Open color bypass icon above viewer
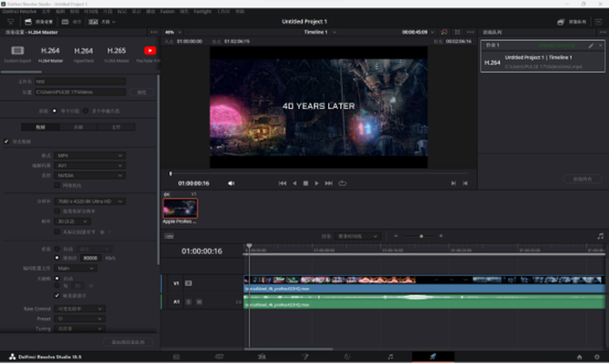609x364 pixels. click(444, 32)
